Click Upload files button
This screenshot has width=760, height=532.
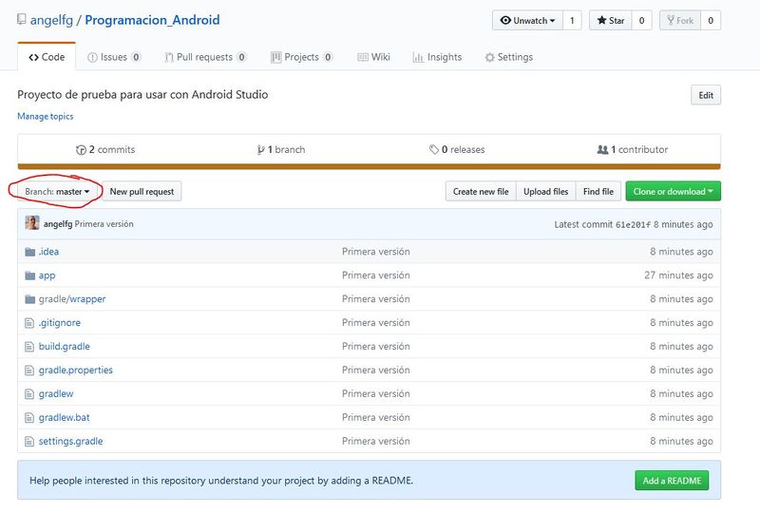(545, 191)
